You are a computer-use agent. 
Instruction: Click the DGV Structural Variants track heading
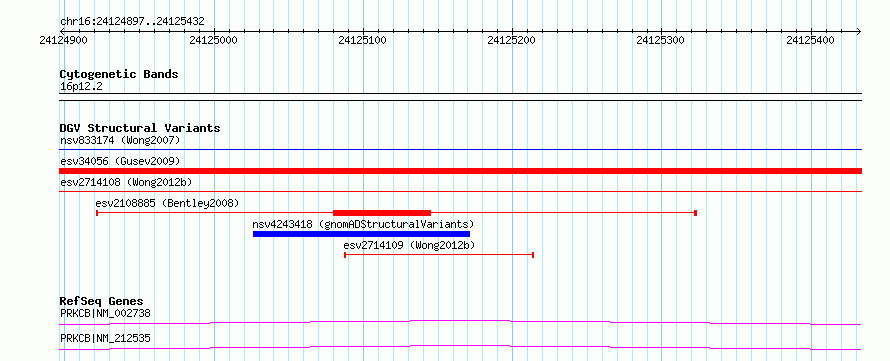pos(140,128)
